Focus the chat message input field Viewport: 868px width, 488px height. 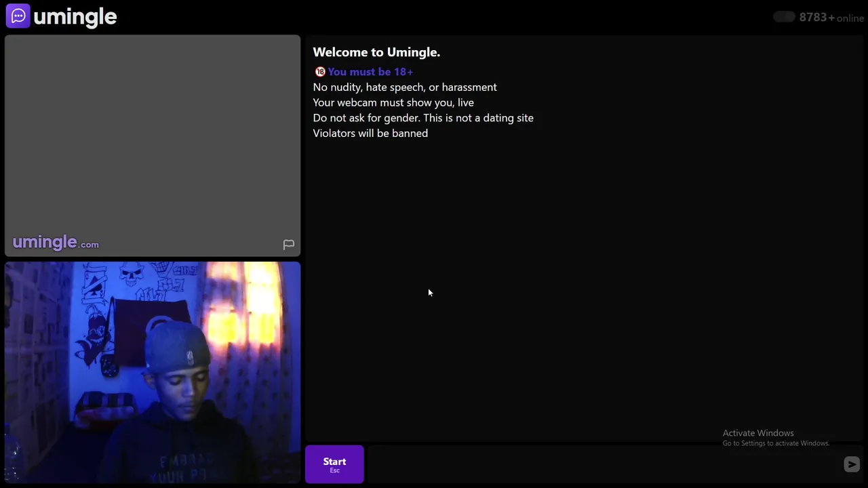pyautogui.click(x=604, y=464)
